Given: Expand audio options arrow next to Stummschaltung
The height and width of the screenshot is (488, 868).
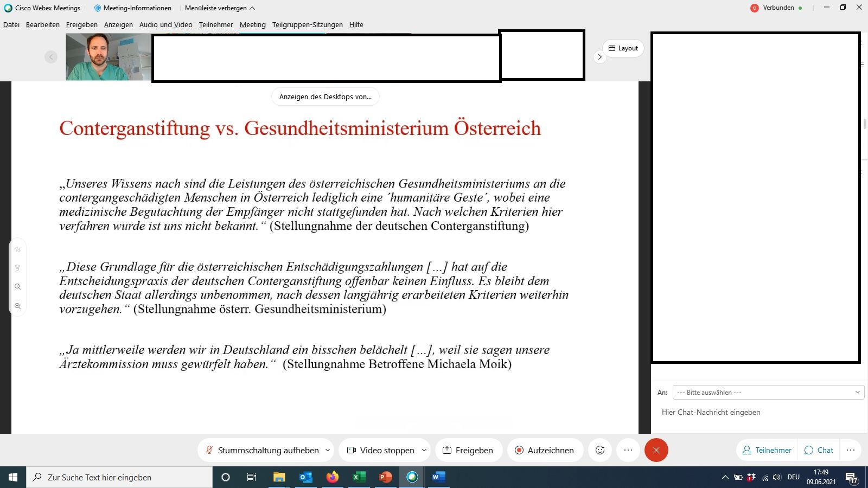Looking at the screenshot, I should [328, 450].
